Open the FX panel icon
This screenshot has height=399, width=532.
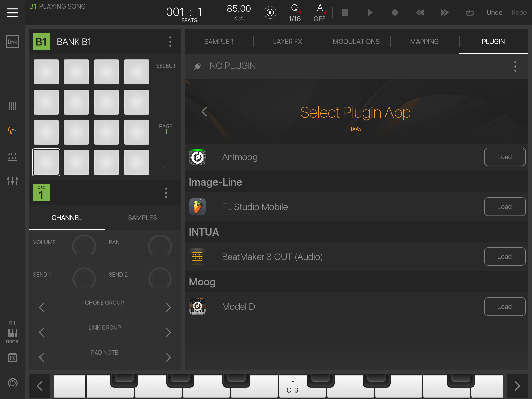click(12, 358)
